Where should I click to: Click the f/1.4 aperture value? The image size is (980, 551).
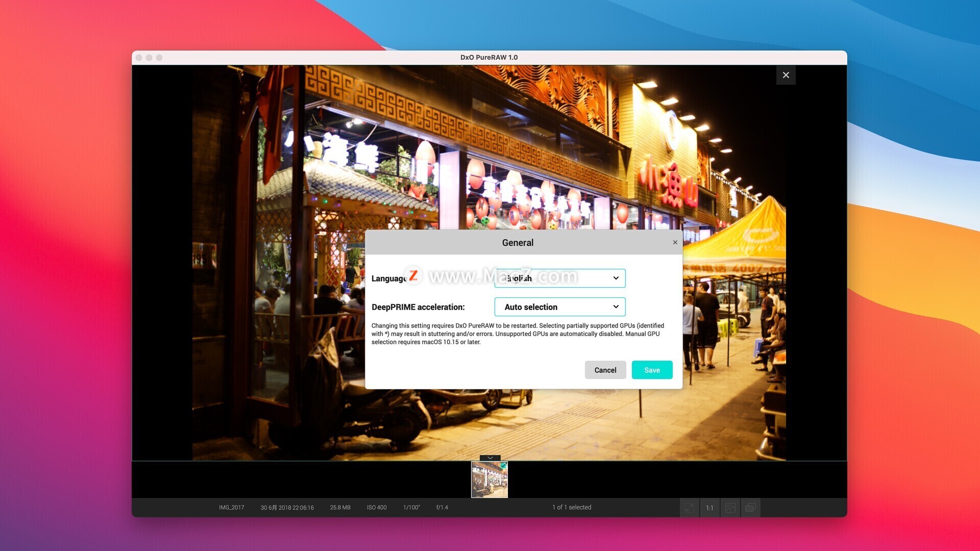[442, 508]
